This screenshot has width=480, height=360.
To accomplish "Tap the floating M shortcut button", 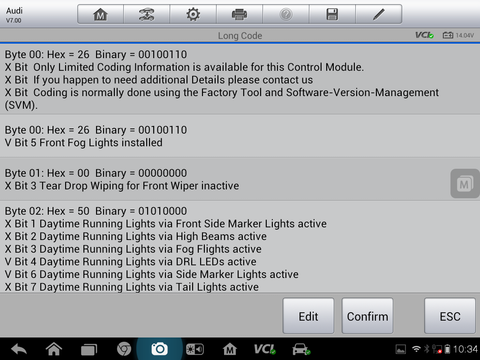I will (465, 184).
